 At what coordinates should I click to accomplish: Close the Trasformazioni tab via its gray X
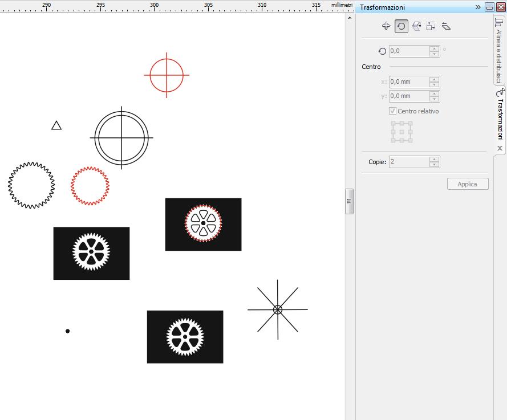500,148
